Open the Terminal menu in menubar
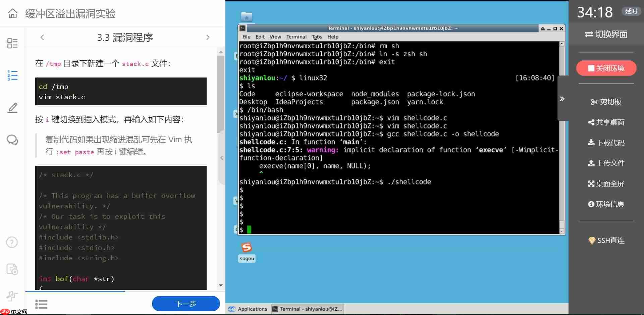This screenshot has height=315, width=644. point(296,37)
